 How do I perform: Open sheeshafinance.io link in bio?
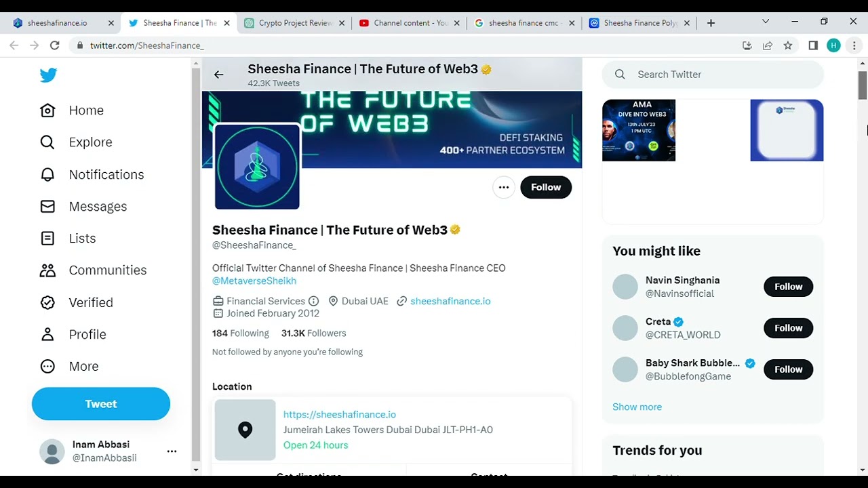click(x=450, y=301)
